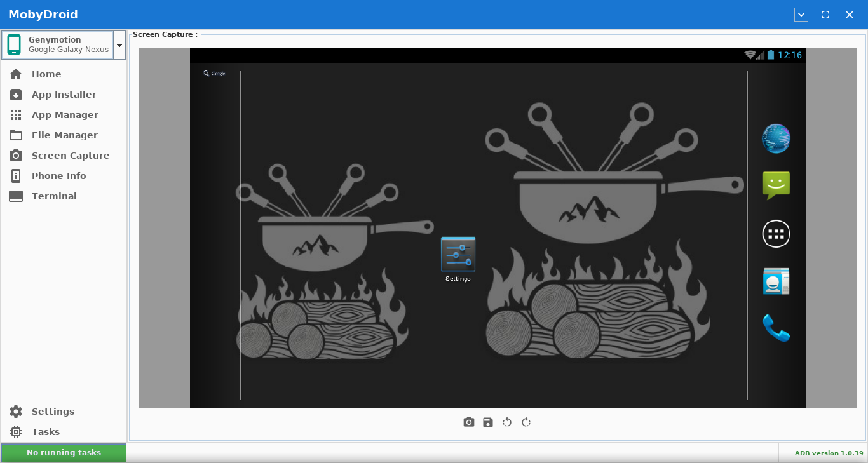868x463 pixels.
Task: Click the Wi-Fi status icon on phone
Action: pyautogui.click(x=750, y=55)
